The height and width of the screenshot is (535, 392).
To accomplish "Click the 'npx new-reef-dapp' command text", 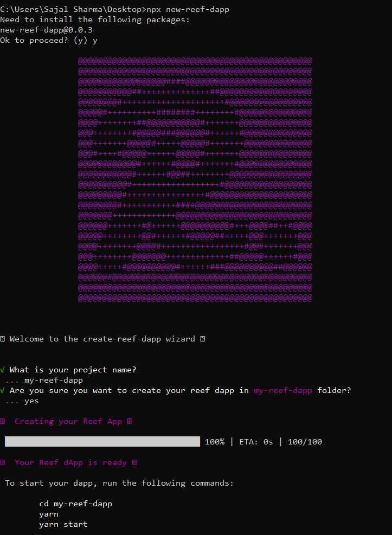I will coord(188,10).
